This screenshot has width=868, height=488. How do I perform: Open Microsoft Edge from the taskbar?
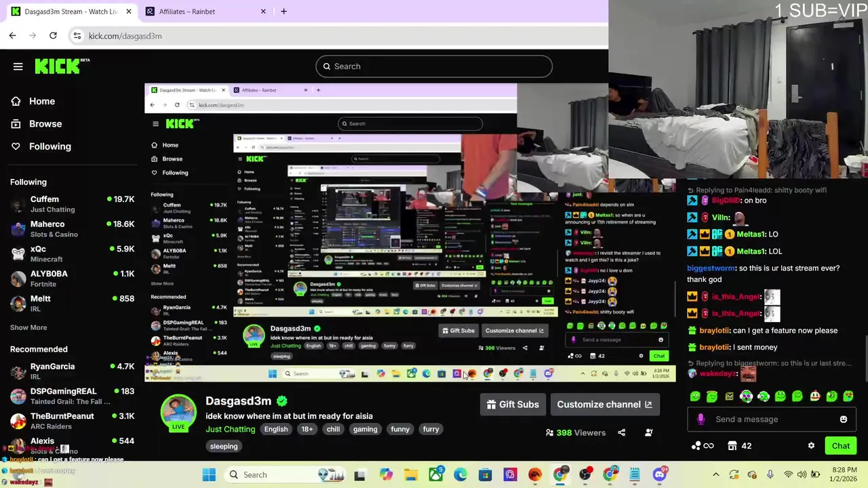coord(460,475)
